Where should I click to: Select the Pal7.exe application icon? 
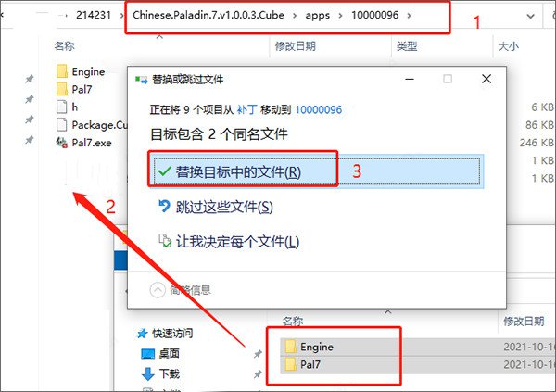tap(62, 143)
